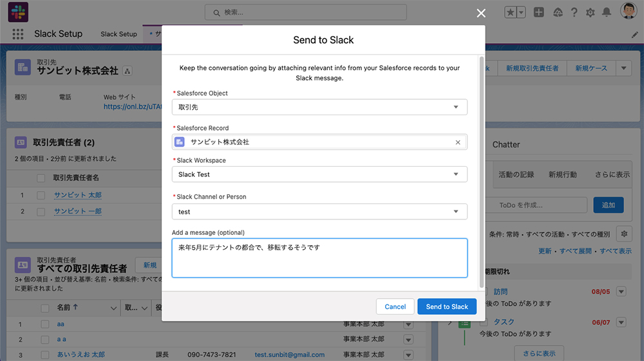Switch to the 活動の記録 tab
Image resolution: width=644 pixels, height=361 pixels.
click(516, 175)
